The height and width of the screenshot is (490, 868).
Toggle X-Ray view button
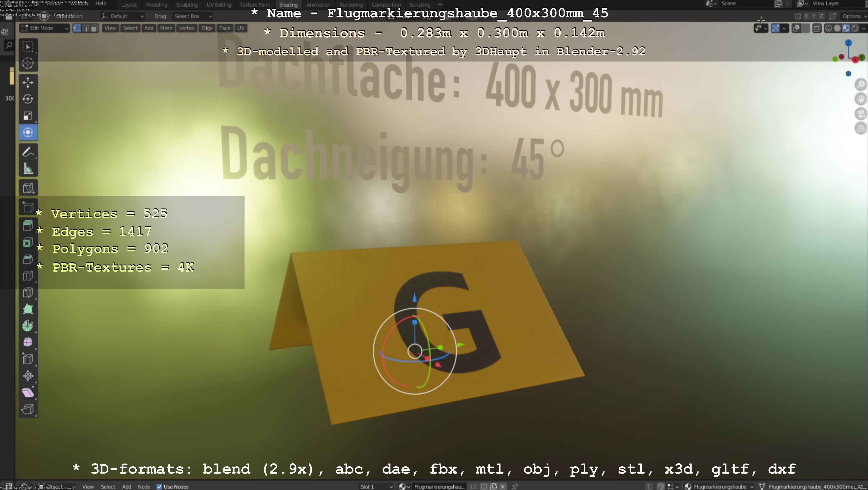[x=817, y=28]
